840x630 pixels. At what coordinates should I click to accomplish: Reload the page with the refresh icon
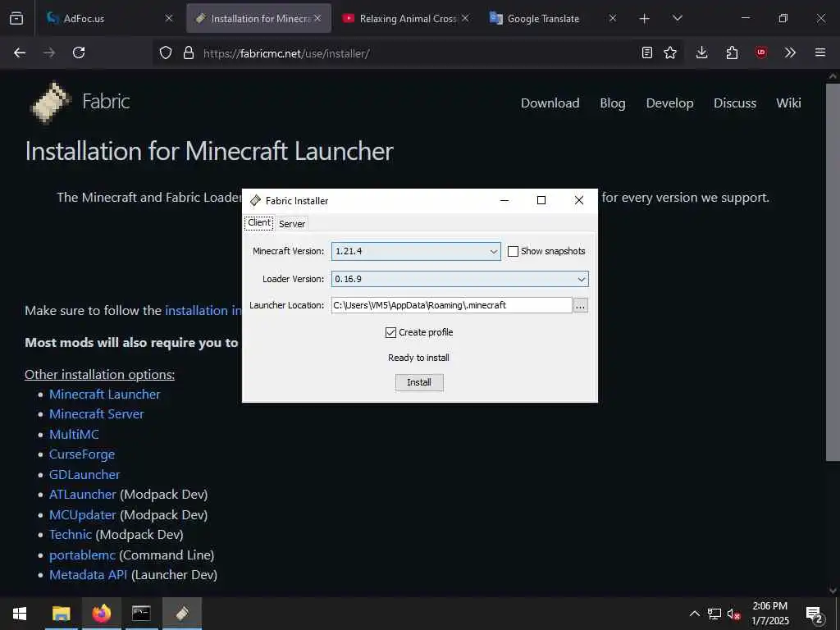(x=79, y=52)
